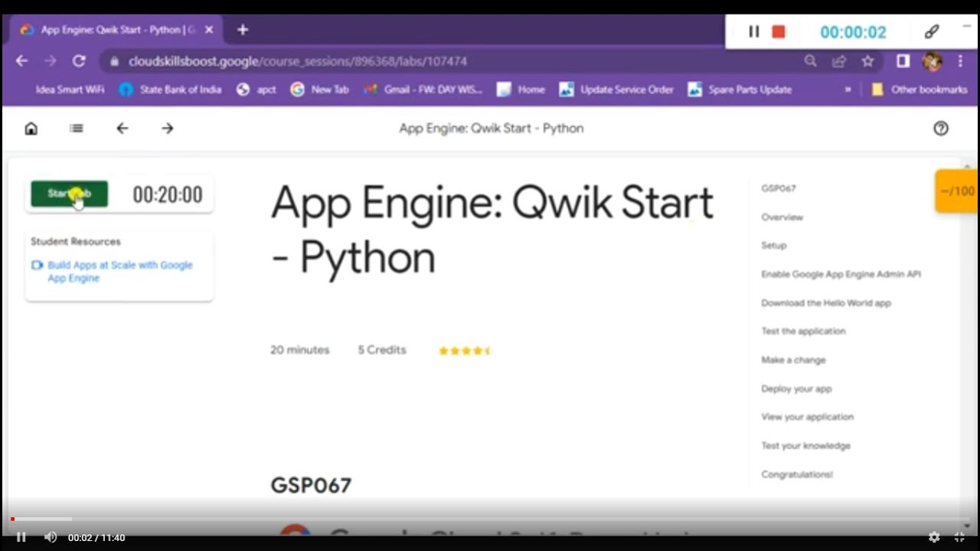
Task: Jump to Setup section in outline
Action: [773, 246]
